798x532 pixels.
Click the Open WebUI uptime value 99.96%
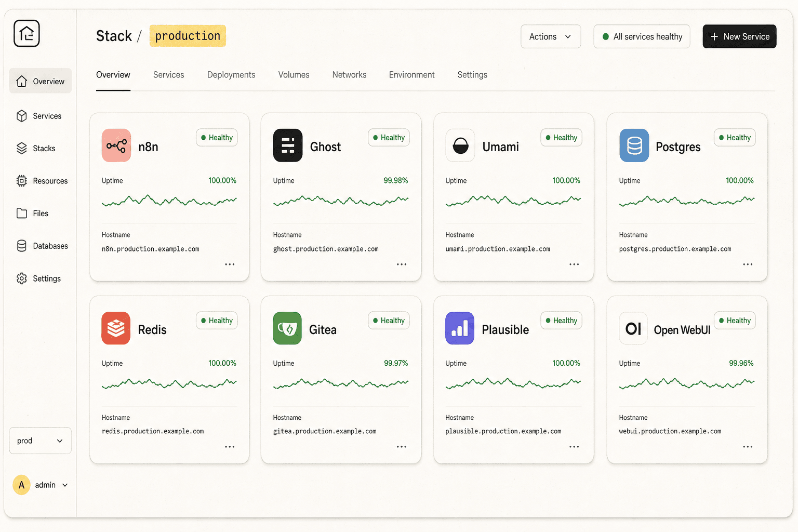741,363
